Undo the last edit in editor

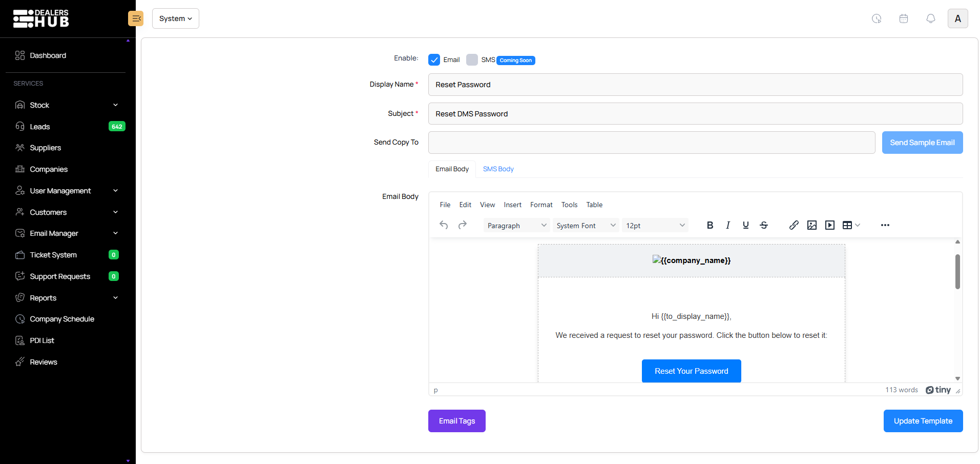tap(444, 225)
